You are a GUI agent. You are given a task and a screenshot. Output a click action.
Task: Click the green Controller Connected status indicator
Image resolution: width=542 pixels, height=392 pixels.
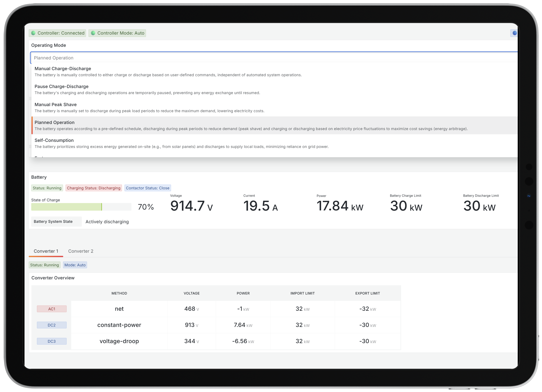(33, 33)
